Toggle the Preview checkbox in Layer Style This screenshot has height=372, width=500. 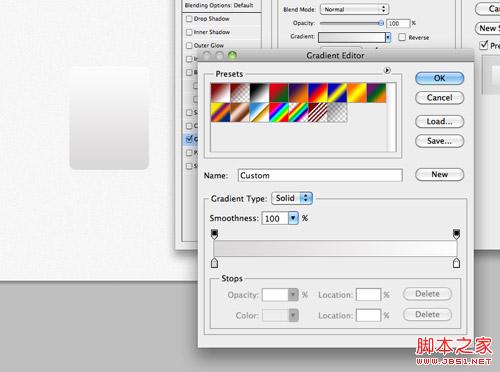[x=484, y=45]
